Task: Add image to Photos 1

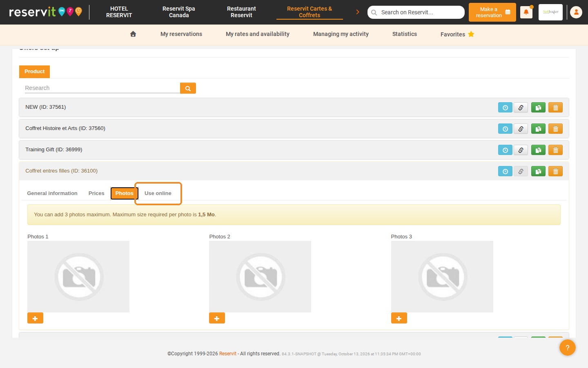Action: coord(35,318)
